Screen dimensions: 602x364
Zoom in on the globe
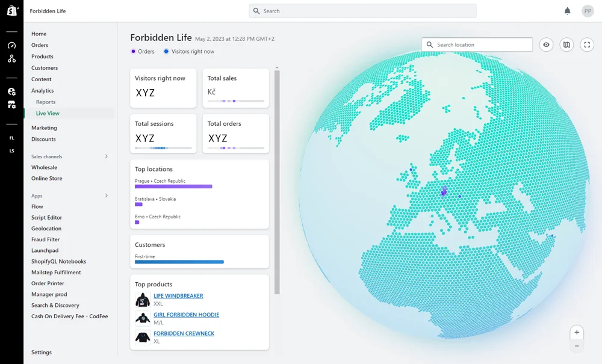(577, 333)
